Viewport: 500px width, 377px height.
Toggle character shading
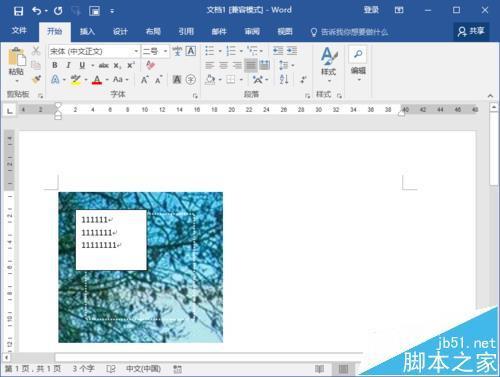[x=177, y=79]
